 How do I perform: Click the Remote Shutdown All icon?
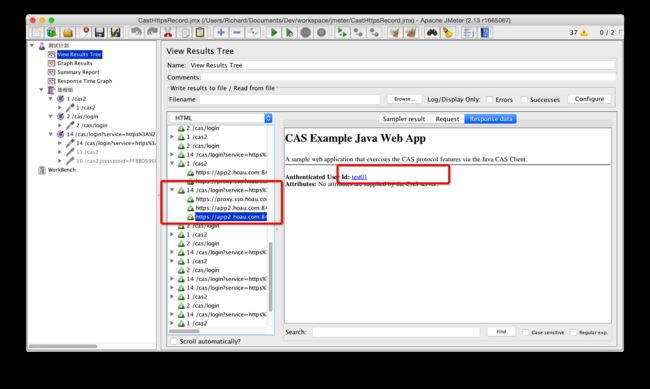point(374,32)
